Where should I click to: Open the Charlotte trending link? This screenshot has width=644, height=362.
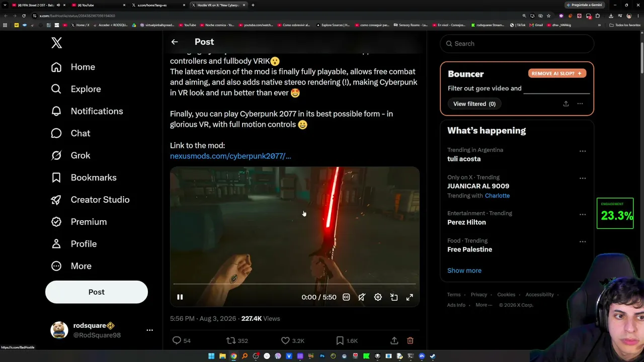[497, 196]
